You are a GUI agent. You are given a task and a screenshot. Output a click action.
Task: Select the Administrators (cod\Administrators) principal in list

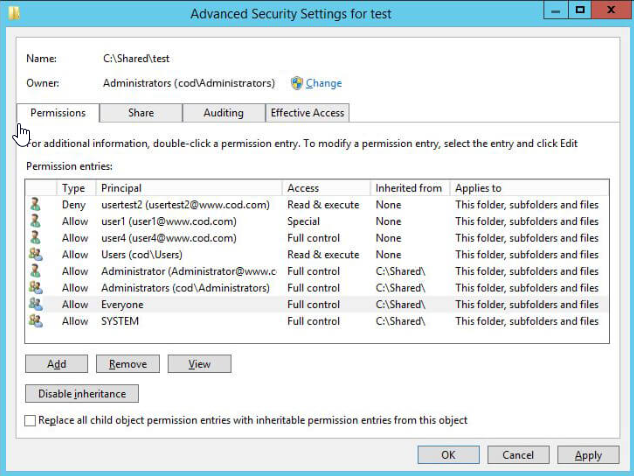pos(185,288)
